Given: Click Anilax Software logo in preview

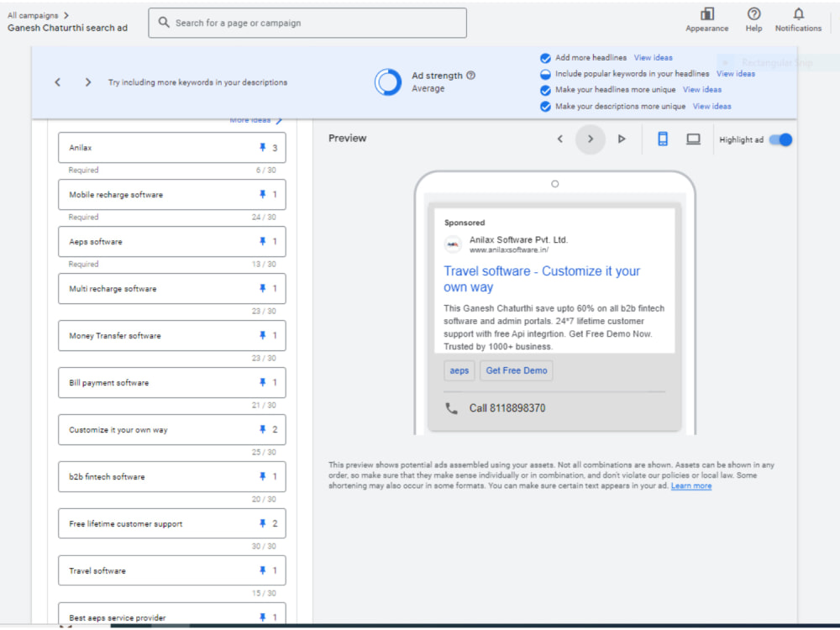Looking at the screenshot, I should point(454,244).
